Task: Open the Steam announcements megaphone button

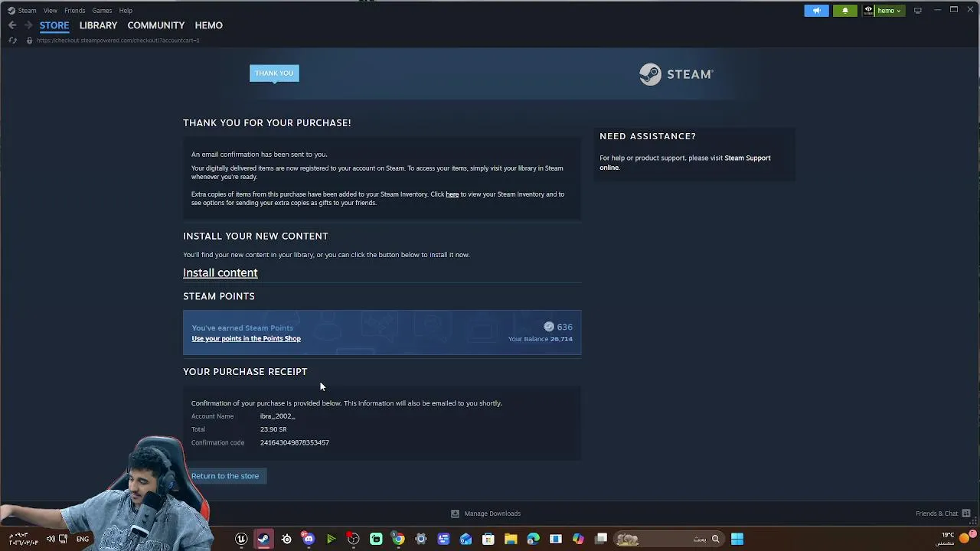Action: 816,11
